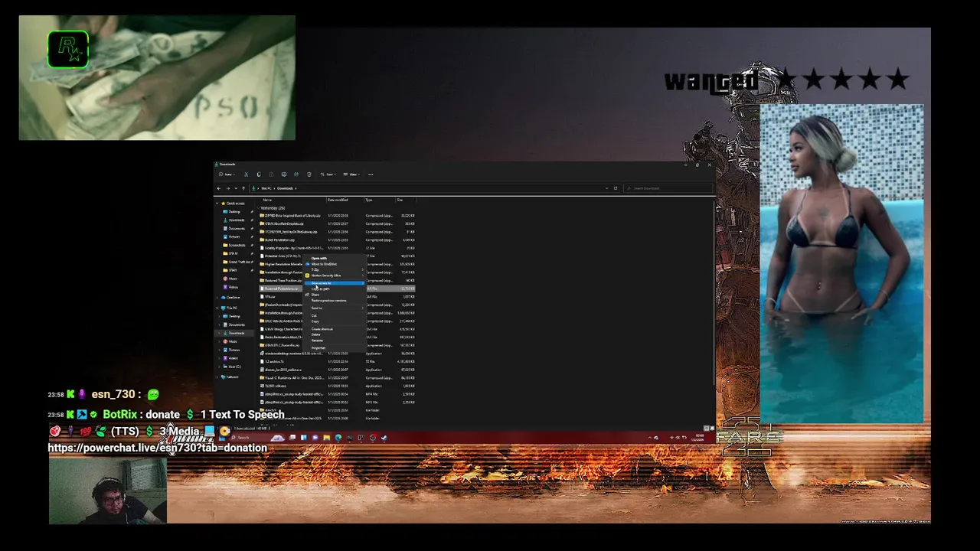Open Task View on the taskbar
Viewport: 980px width, 551px height.
(292, 438)
